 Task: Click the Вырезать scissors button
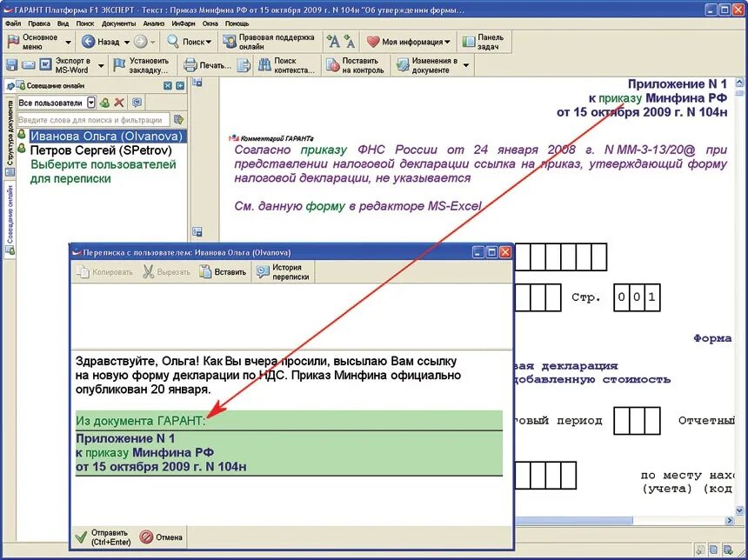(166, 272)
